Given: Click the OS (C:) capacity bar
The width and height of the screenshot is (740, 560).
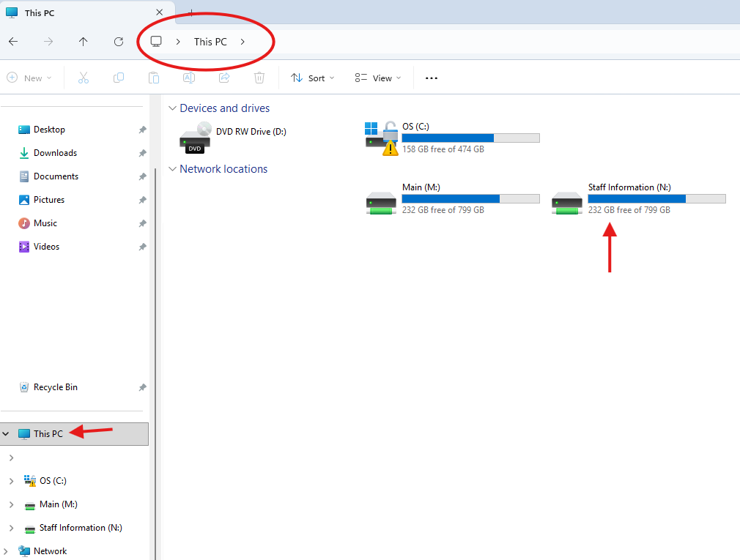Looking at the screenshot, I should point(470,138).
